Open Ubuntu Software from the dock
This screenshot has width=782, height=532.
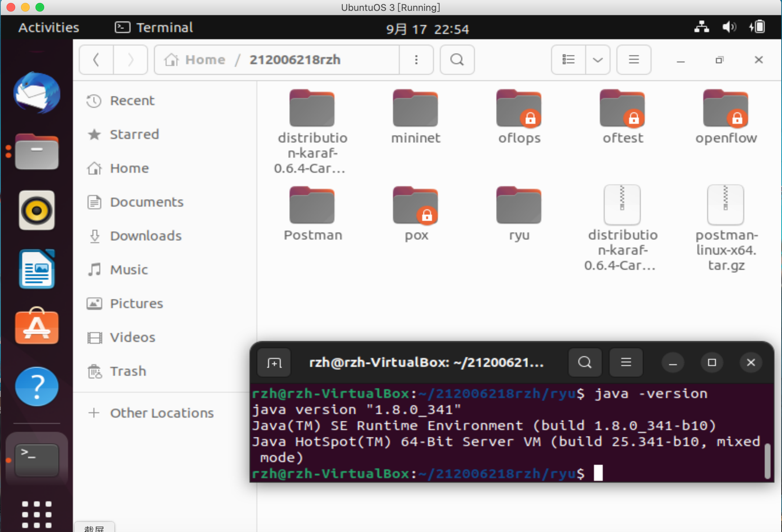(x=37, y=327)
